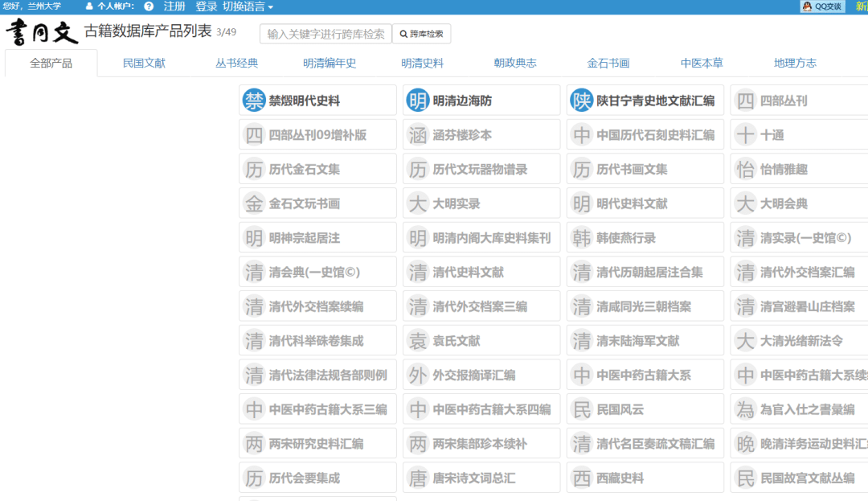The height and width of the screenshot is (501, 868).
Task: Open 清咸同光三朝档案 database
Action: [x=645, y=306]
